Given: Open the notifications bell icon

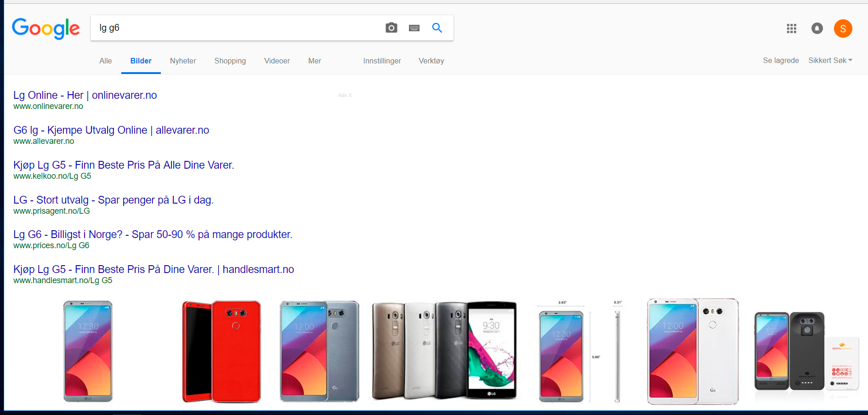Looking at the screenshot, I should click(x=817, y=28).
